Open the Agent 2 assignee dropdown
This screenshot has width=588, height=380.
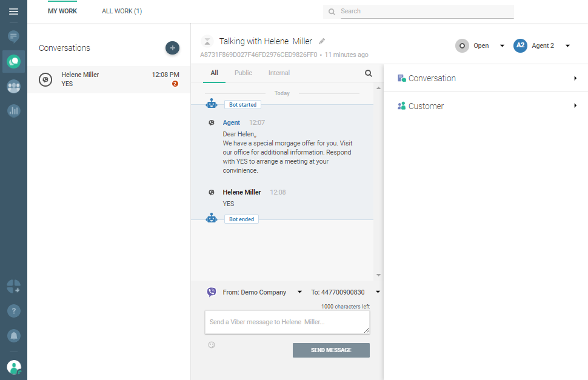pos(543,46)
